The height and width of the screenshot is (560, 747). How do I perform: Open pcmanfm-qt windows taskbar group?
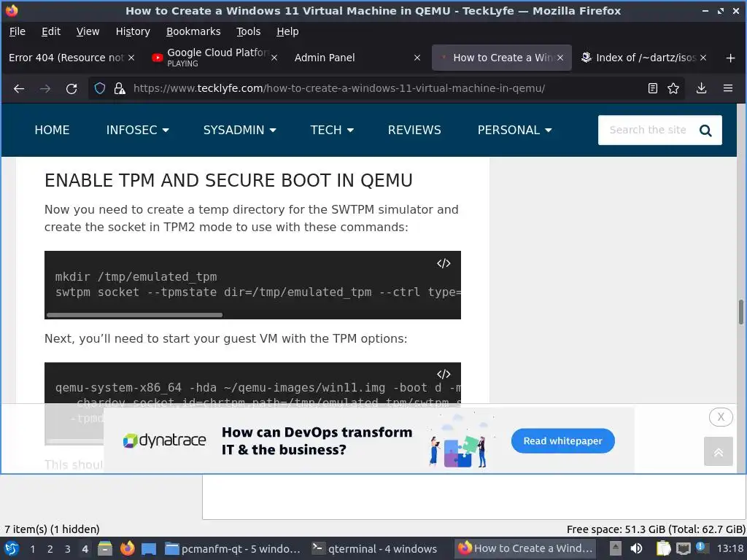click(233, 548)
